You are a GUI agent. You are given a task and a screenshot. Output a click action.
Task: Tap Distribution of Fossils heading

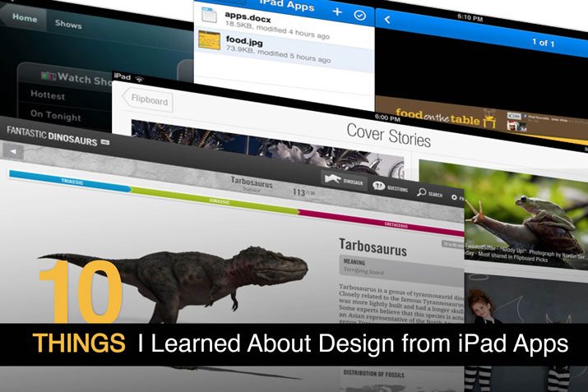374,374
